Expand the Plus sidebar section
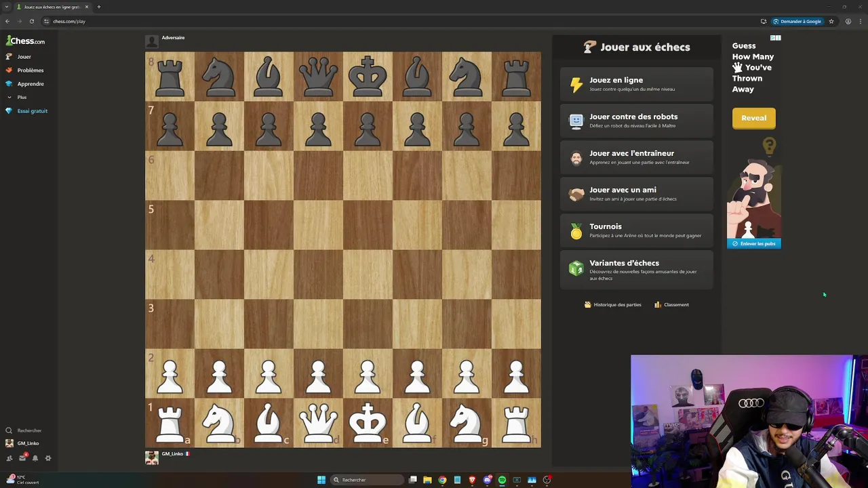 click(x=17, y=98)
